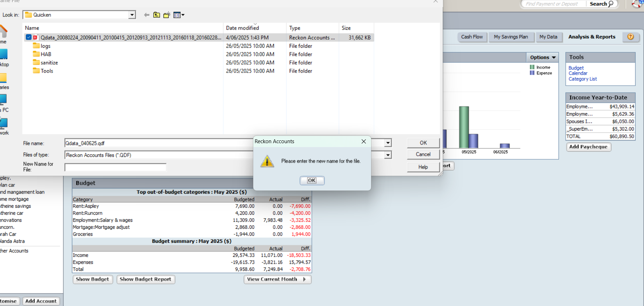Open the sanitize folder icon
Screen dimensions: 644x306
pyautogui.click(x=36, y=62)
